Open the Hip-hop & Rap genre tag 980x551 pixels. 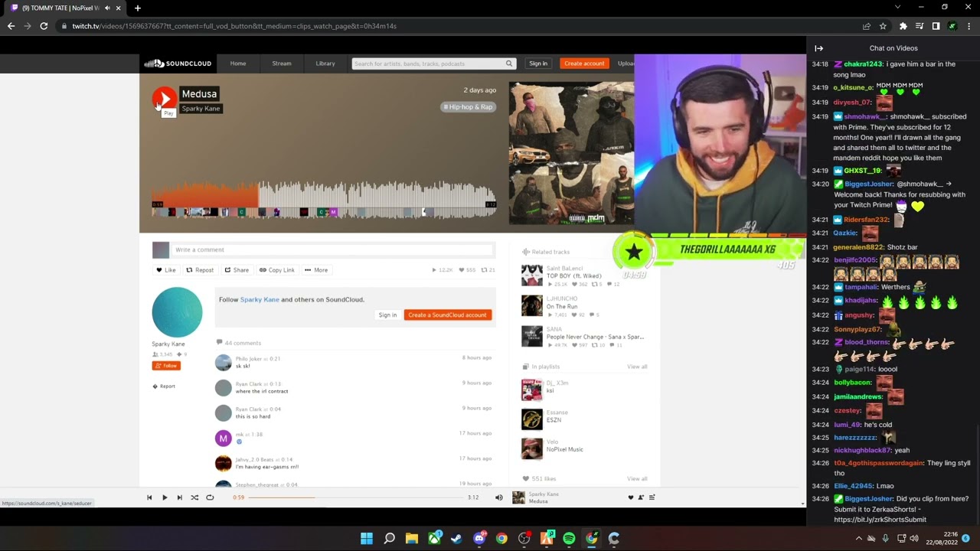coord(469,107)
